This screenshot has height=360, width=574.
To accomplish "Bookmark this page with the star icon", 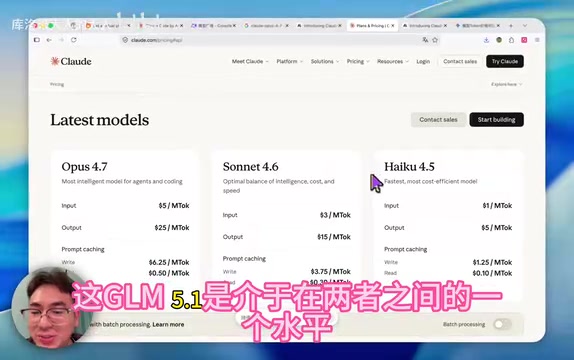I will tap(435, 40).
